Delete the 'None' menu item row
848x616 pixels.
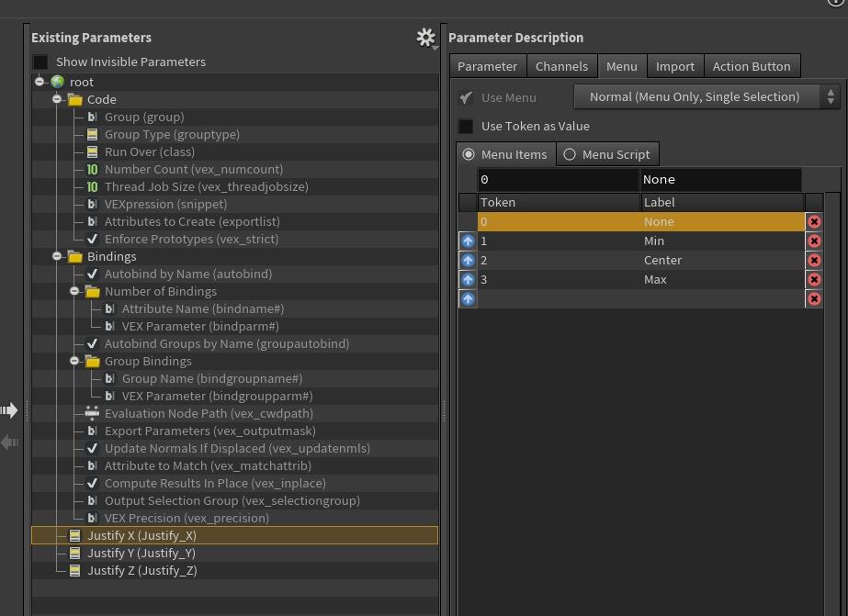click(813, 222)
